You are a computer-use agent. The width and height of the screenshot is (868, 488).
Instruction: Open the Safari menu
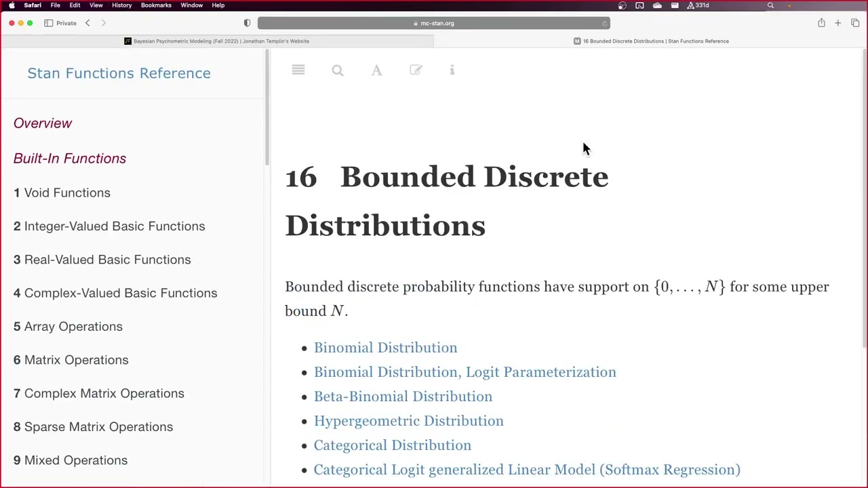[33, 5]
